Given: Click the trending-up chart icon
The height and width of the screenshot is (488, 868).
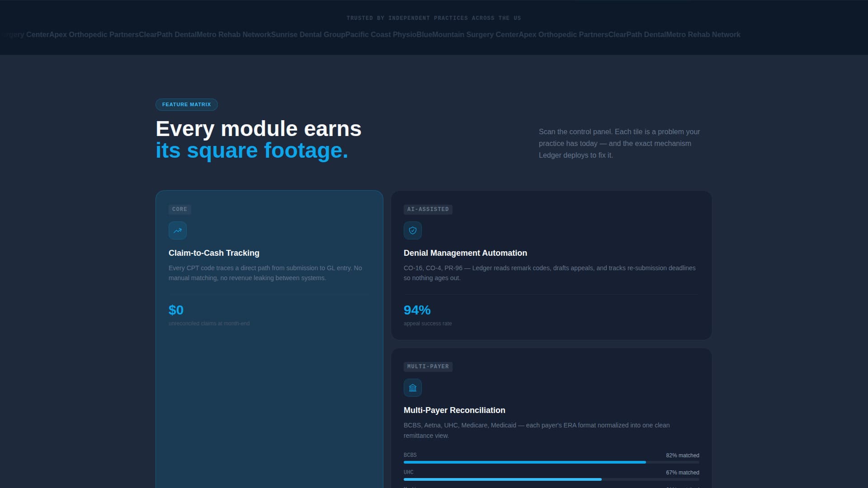Looking at the screenshot, I should tap(178, 230).
